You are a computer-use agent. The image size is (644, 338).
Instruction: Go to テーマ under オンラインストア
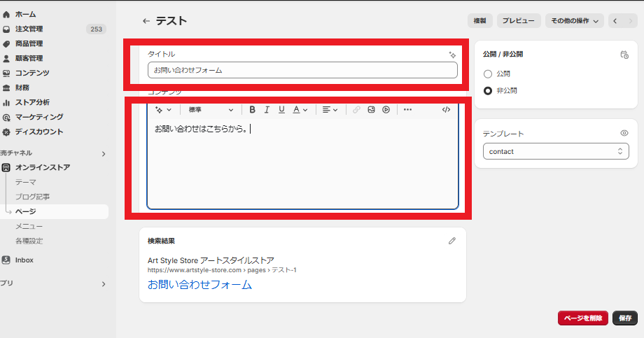[x=26, y=182]
